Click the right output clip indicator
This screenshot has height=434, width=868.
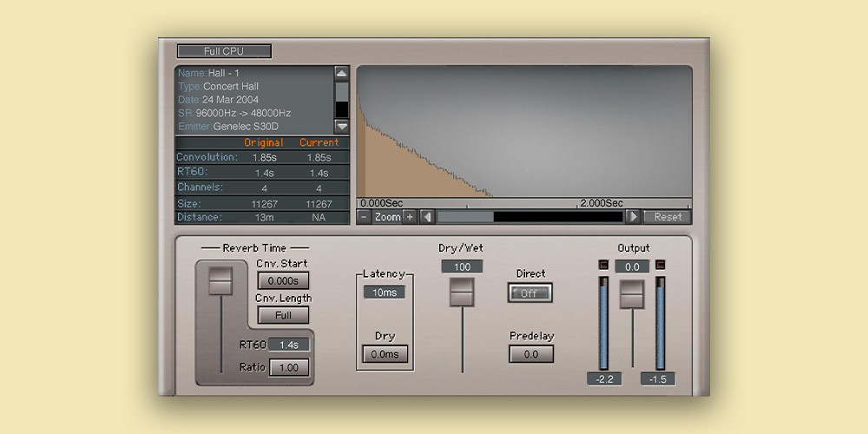pyautogui.click(x=661, y=265)
